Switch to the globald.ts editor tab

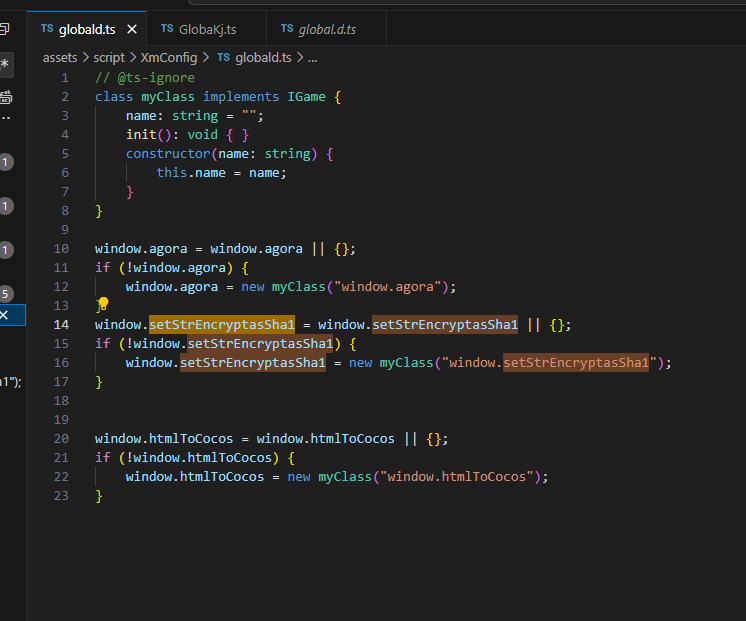(x=87, y=30)
